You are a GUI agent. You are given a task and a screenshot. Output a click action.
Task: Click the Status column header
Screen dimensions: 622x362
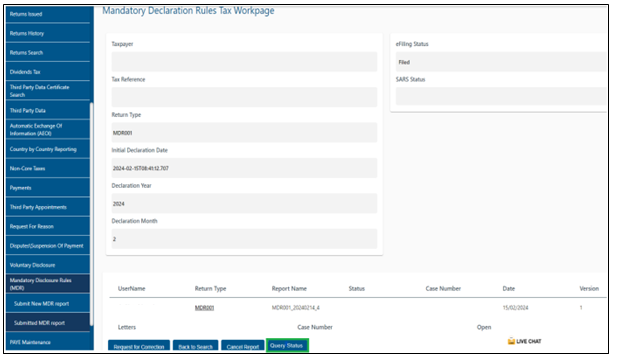click(x=357, y=289)
